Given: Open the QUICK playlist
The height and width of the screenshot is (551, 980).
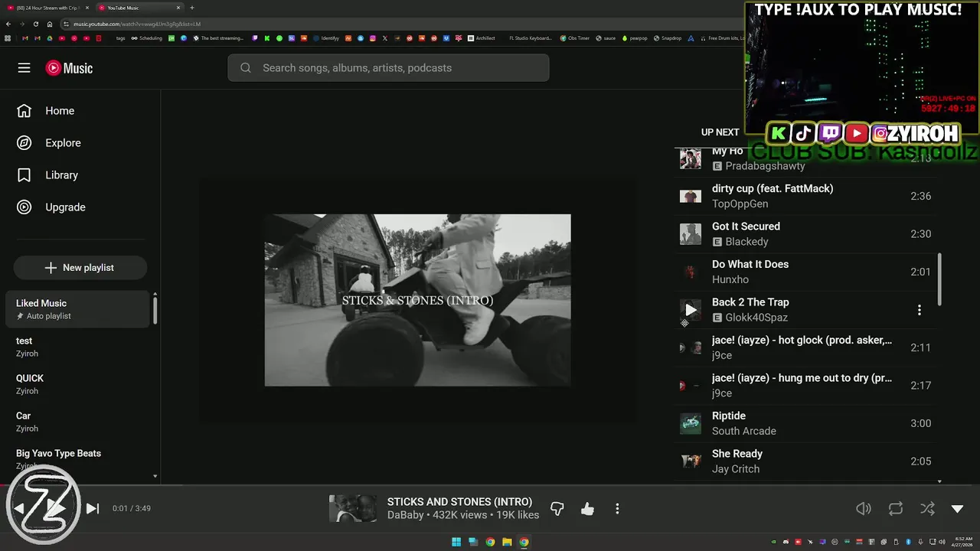Looking at the screenshot, I should [77, 384].
